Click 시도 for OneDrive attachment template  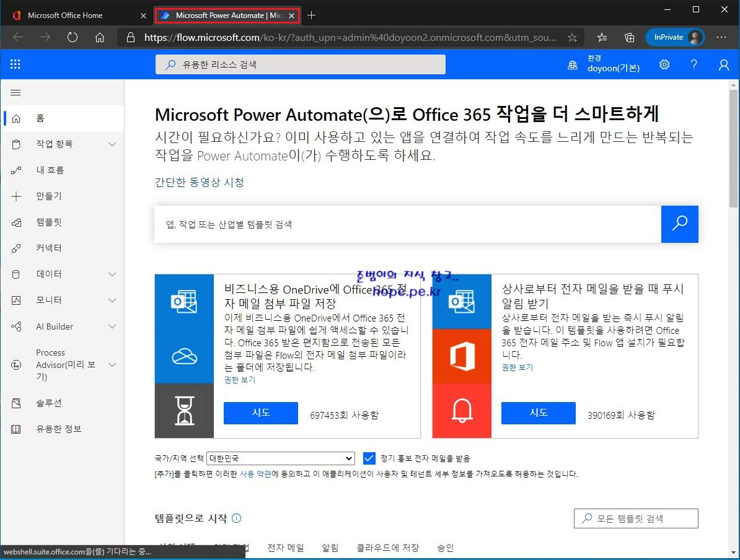pos(260,413)
